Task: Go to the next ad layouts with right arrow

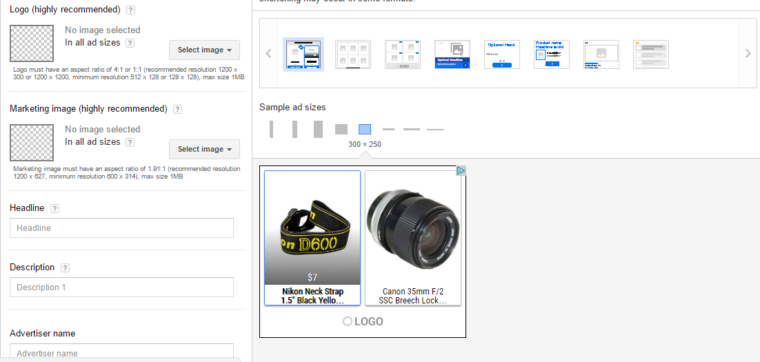Action: click(747, 53)
